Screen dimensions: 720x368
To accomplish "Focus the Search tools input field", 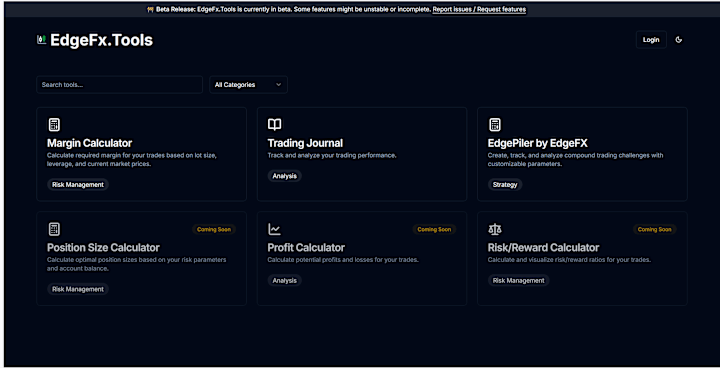I will [119, 85].
